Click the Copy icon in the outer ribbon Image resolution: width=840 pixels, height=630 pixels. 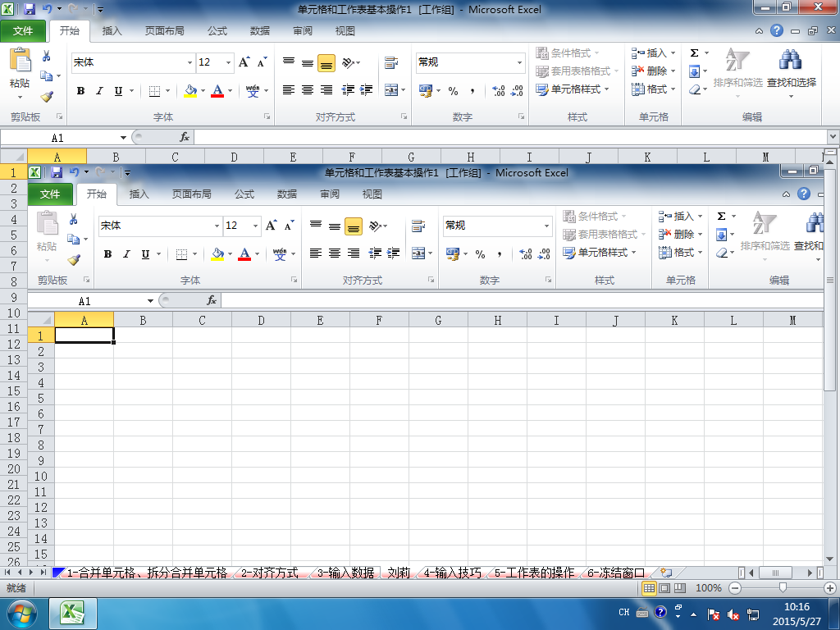[x=47, y=76]
